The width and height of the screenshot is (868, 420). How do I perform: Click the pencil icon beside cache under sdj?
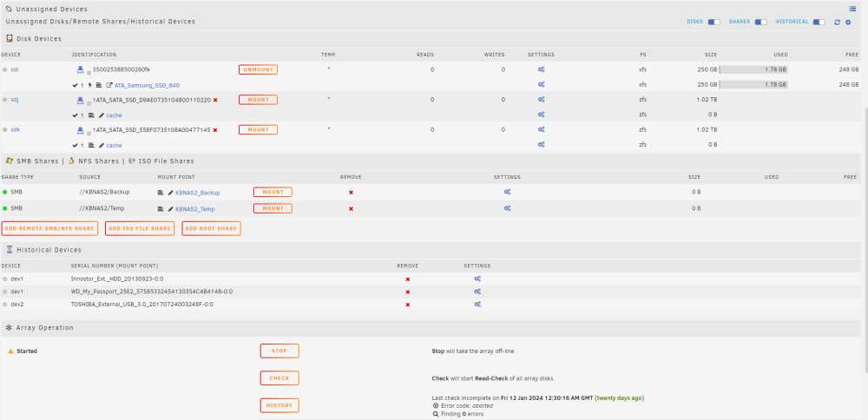[102, 115]
